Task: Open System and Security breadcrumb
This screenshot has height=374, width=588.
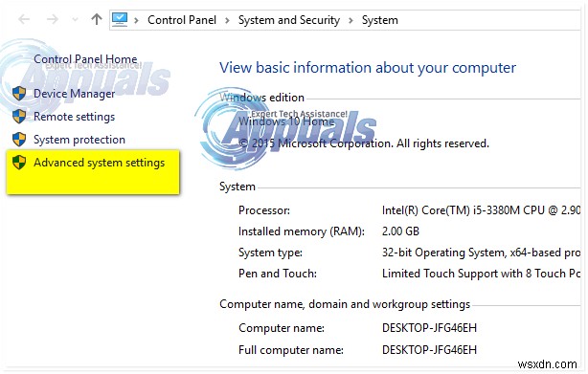Action: 289,20
